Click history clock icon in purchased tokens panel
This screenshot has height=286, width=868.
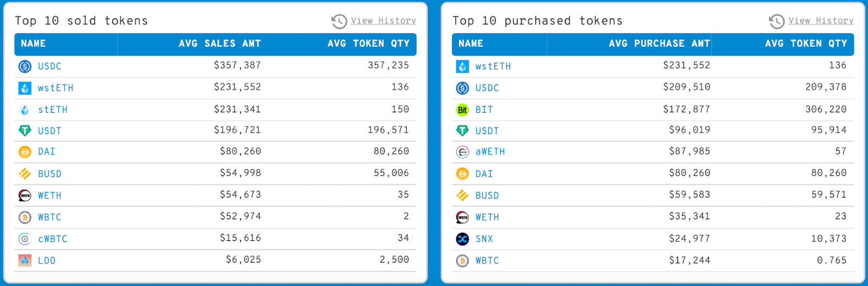pos(776,21)
